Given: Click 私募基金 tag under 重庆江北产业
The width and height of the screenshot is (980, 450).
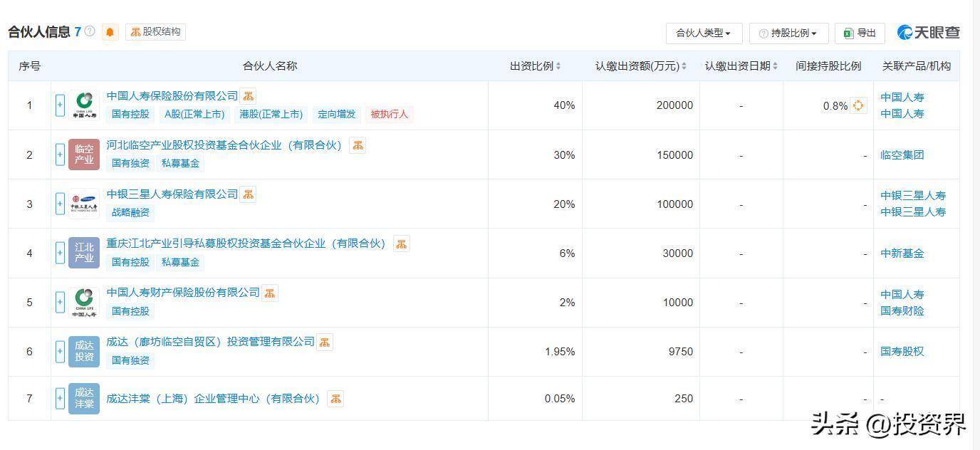Looking at the screenshot, I should click(180, 262).
